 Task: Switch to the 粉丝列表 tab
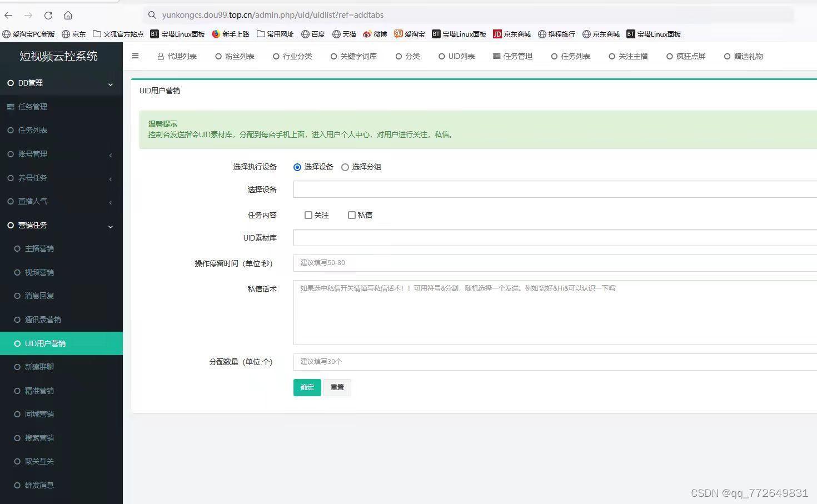pos(235,56)
